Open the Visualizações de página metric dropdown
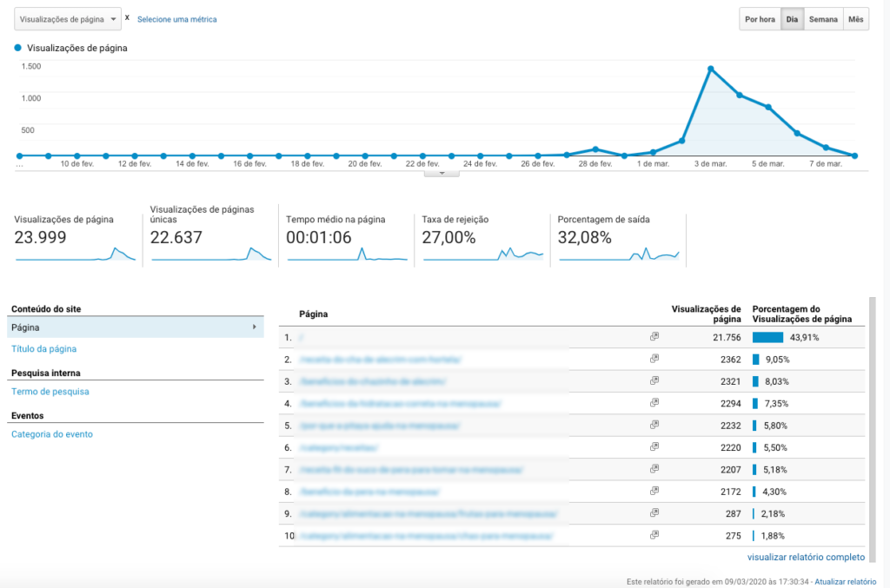 click(x=68, y=19)
